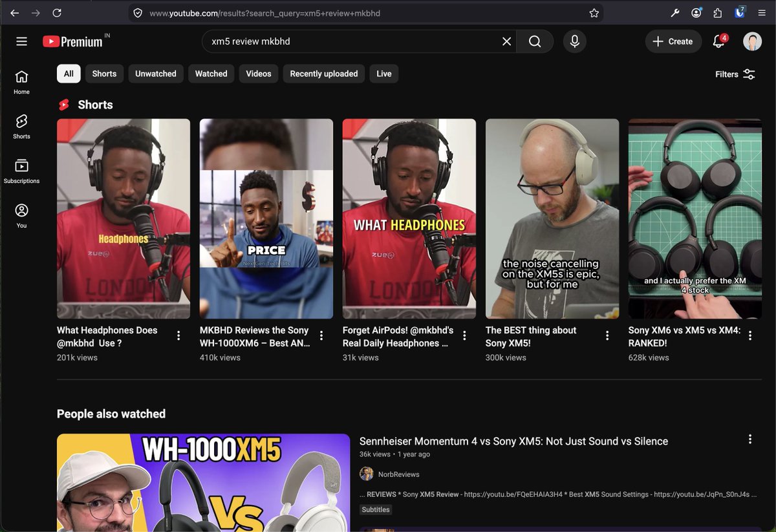The height and width of the screenshot is (532, 776).
Task: Open the 'What Headphones Does @mkbhd Use ?' title
Action: click(x=107, y=337)
